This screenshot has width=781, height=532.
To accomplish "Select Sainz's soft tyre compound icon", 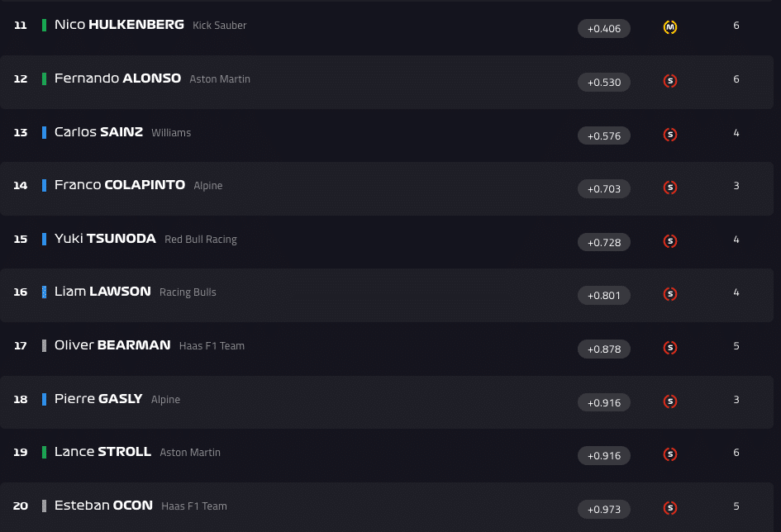I will coord(670,135).
